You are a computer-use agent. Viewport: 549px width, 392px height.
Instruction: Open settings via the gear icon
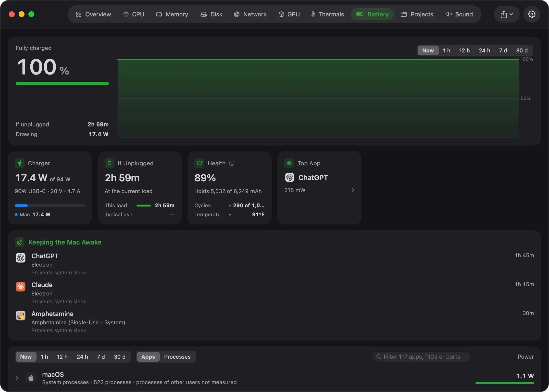point(532,14)
